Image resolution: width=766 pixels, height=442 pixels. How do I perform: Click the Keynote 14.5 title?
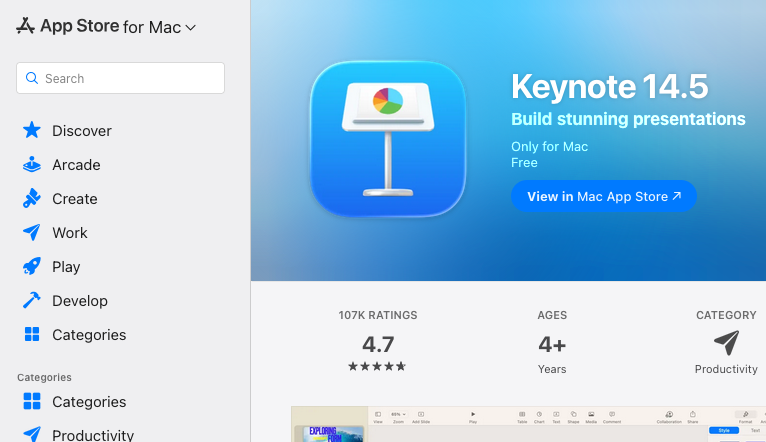[x=609, y=87]
